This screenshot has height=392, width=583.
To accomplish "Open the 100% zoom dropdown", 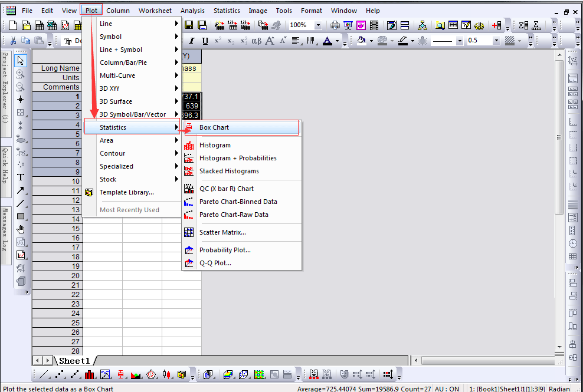I will [318, 25].
